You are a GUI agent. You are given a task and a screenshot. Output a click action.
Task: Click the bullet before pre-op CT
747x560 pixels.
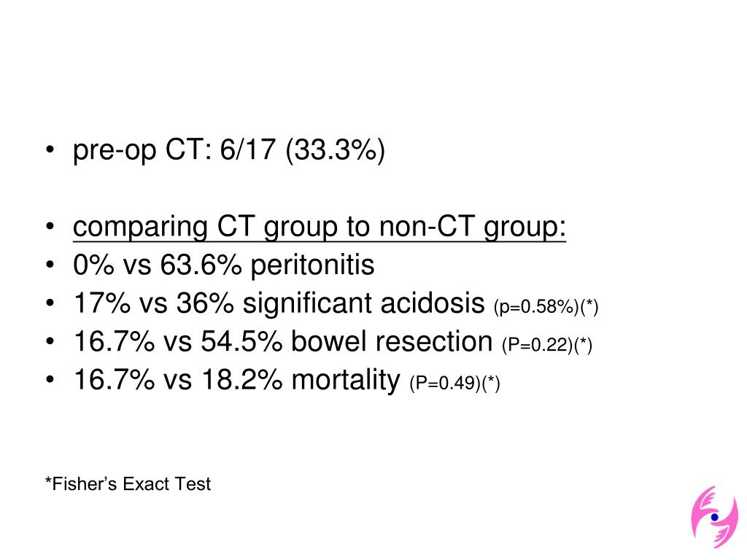click(50, 150)
